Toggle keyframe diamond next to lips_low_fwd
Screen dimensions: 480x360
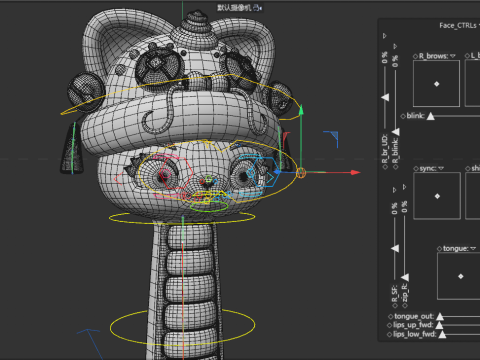(389, 334)
